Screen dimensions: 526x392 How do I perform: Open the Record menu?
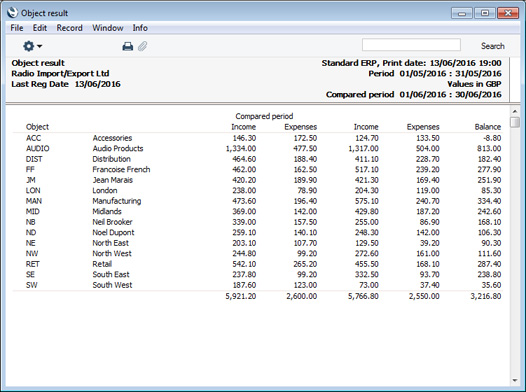click(x=69, y=28)
